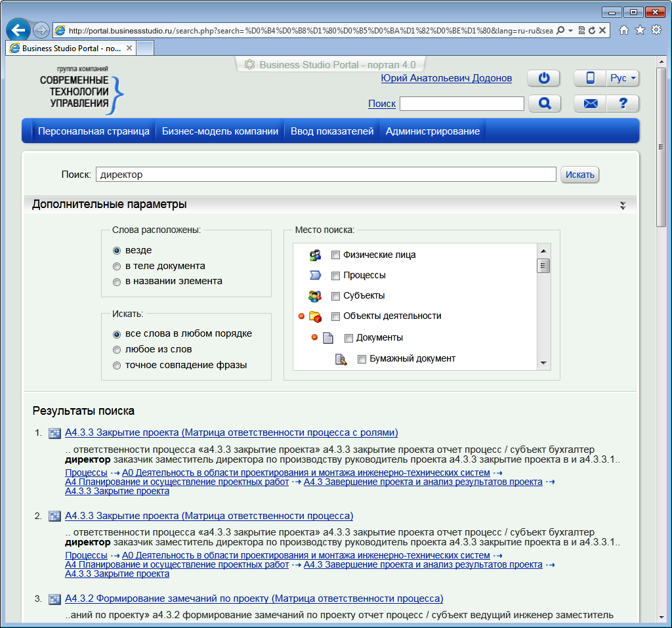The height and width of the screenshot is (628, 672).
Task: Open the Рус language dropdown
Action: (x=623, y=78)
